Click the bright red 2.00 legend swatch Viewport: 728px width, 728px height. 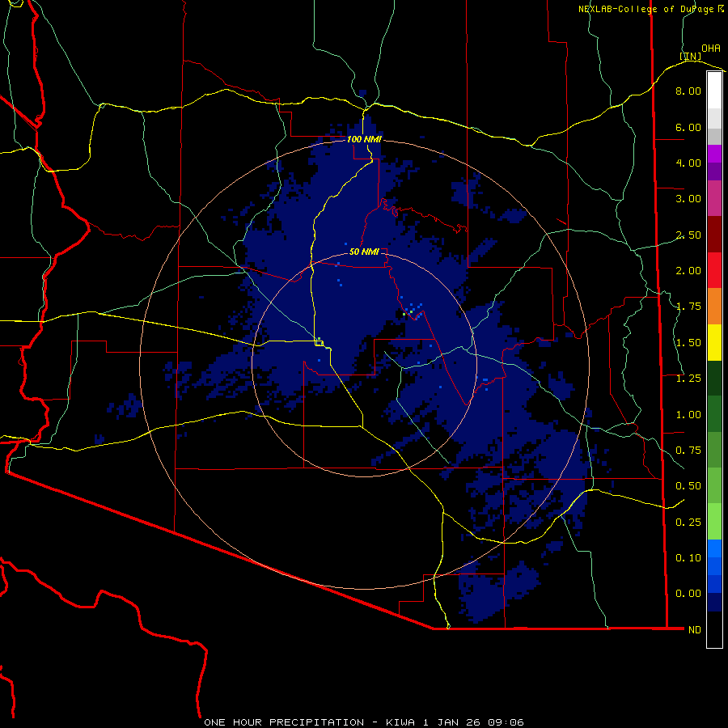[x=714, y=270]
